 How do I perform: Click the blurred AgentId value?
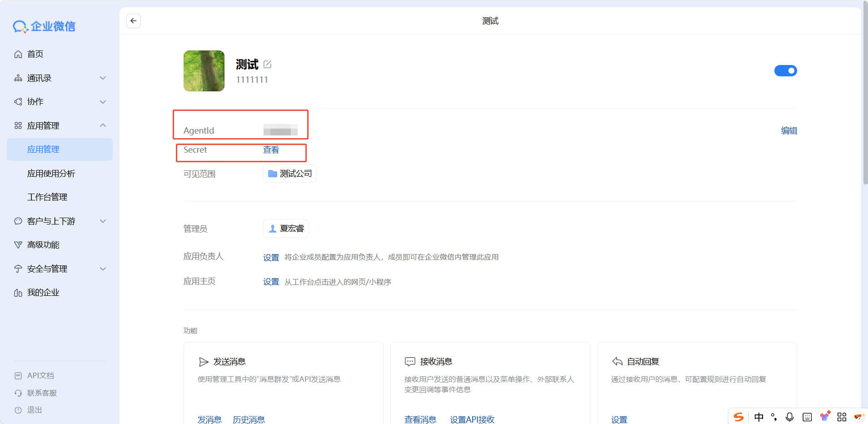click(280, 130)
